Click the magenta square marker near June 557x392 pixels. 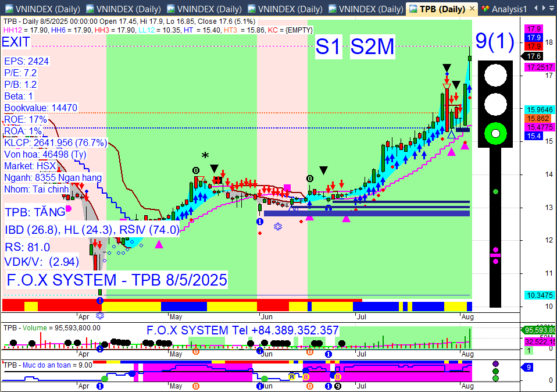pyautogui.click(x=287, y=188)
